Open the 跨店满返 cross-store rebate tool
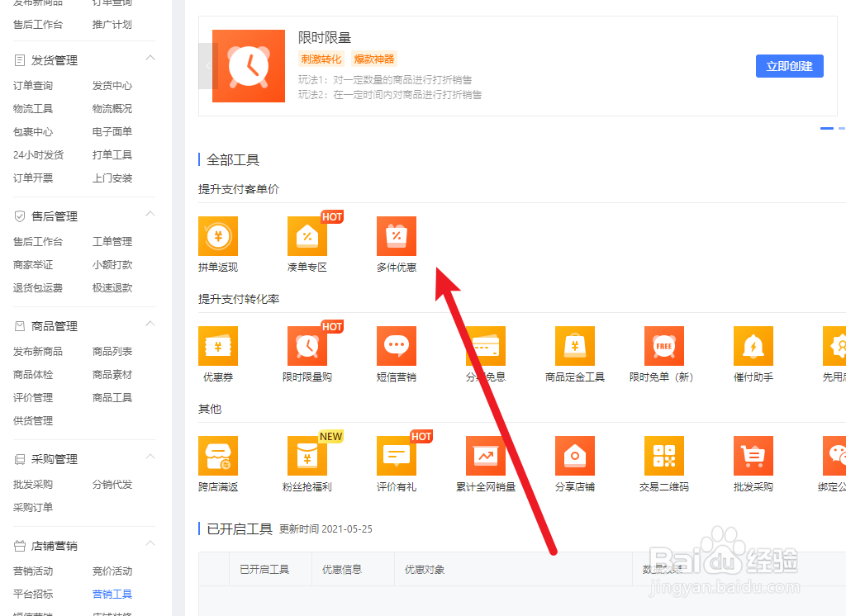Screen dimensions: 846x616 217,454
